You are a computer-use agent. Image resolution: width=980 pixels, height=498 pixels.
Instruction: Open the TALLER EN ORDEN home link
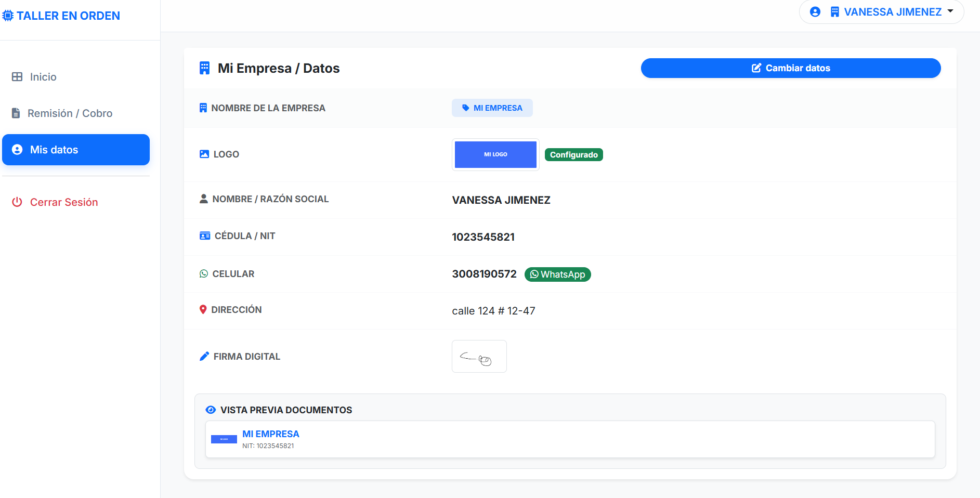[x=61, y=16]
